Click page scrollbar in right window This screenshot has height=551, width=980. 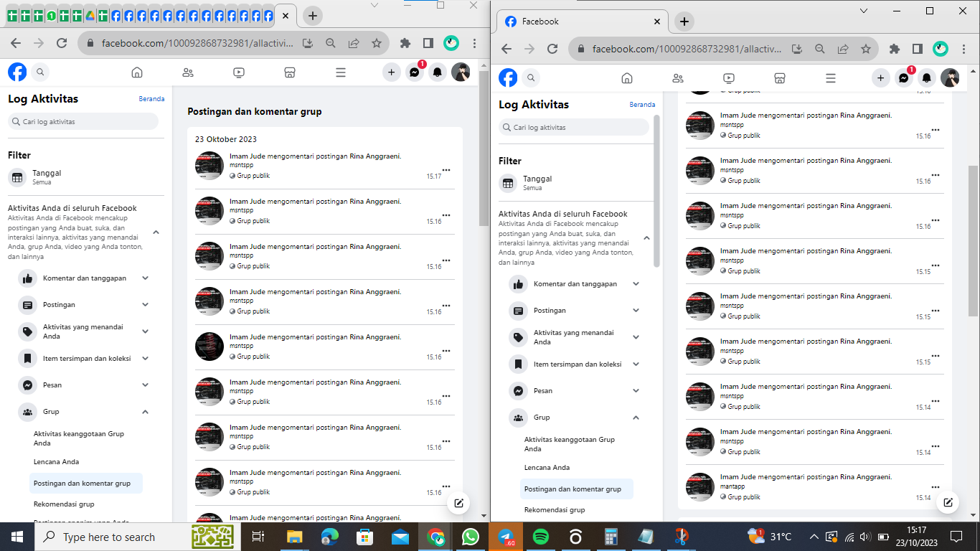(x=973, y=240)
